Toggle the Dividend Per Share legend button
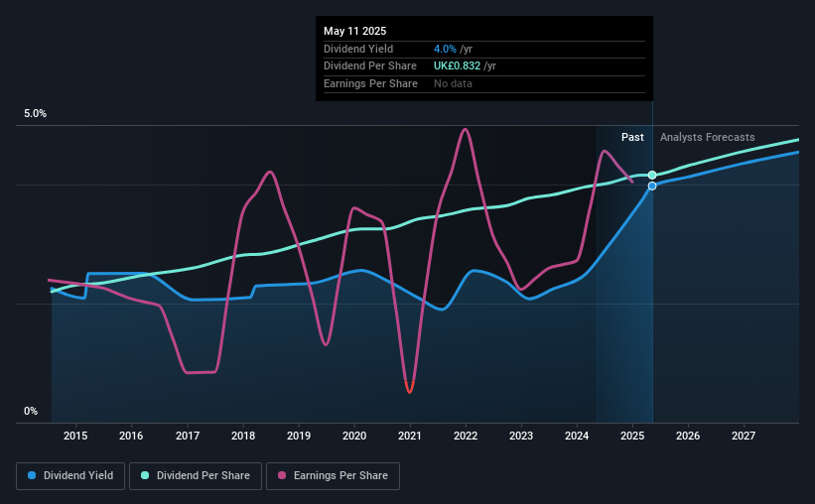The width and height of the screenshot is (815, 504). point(196,476)
